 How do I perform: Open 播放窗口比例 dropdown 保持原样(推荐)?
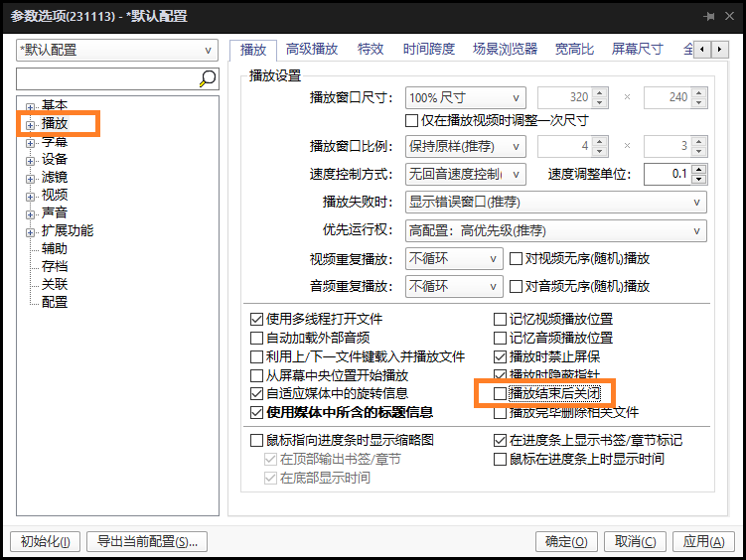465,146
